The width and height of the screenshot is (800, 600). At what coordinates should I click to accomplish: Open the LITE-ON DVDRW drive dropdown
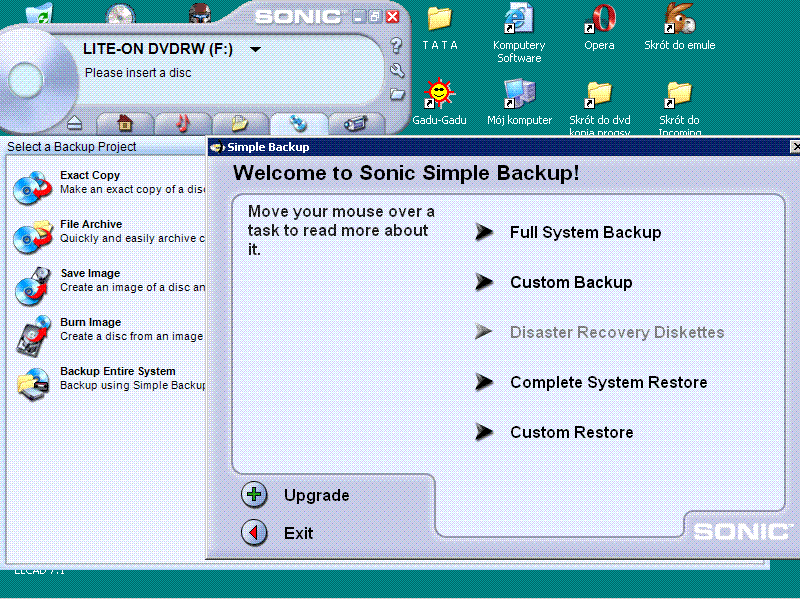[x=255, y=47]
